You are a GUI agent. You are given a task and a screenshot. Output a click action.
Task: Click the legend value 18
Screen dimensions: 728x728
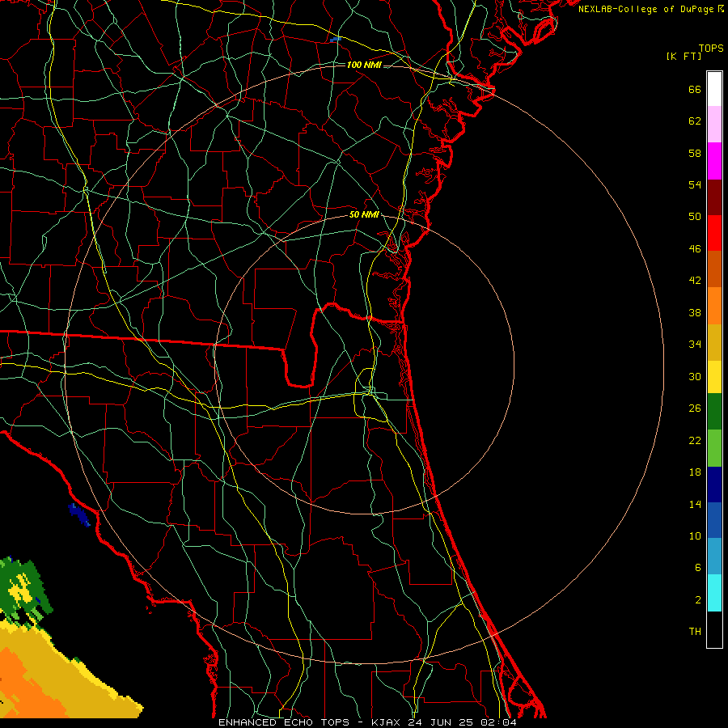[695, 472]
